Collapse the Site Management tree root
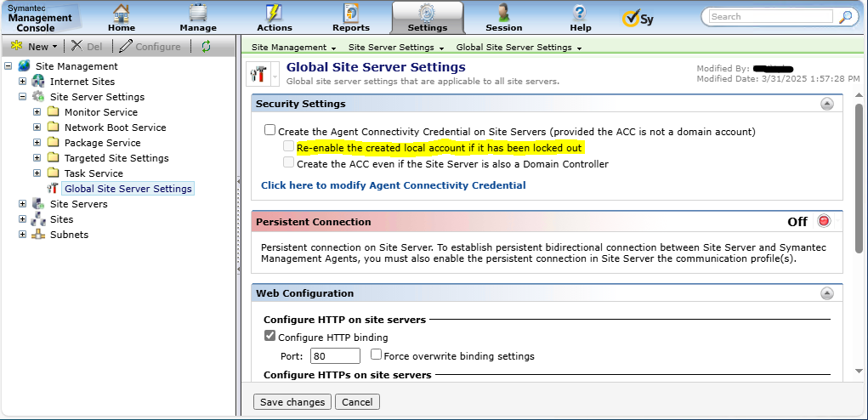The height and width of the screenshot is (420, 868). 8,65
